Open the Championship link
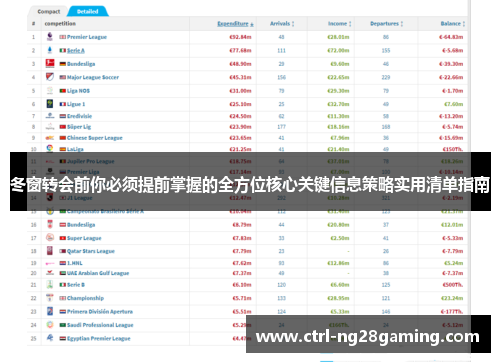Image resolution: width=500 pixels, height=362 pixels. [85, 298]
